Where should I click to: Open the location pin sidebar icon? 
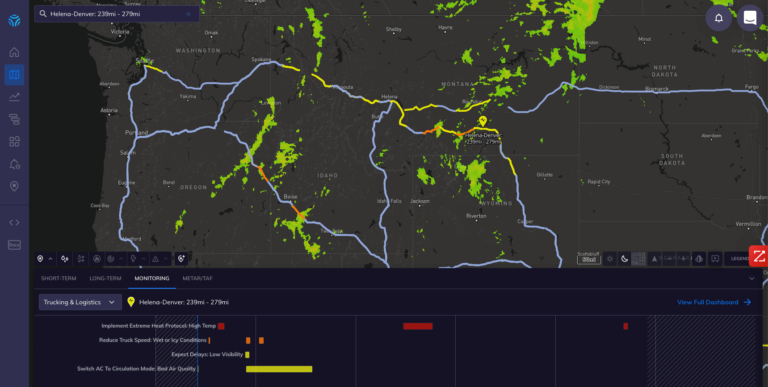pyautogui.click(x=14, y=186)
